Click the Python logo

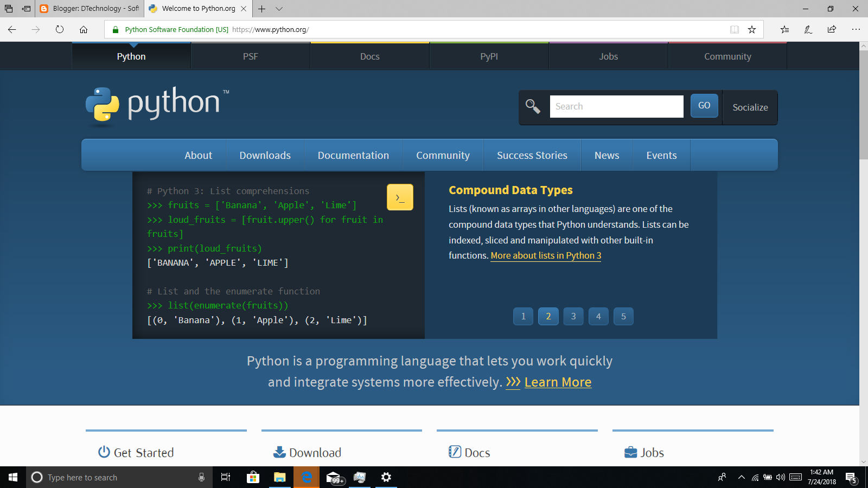tap(157, 106)
